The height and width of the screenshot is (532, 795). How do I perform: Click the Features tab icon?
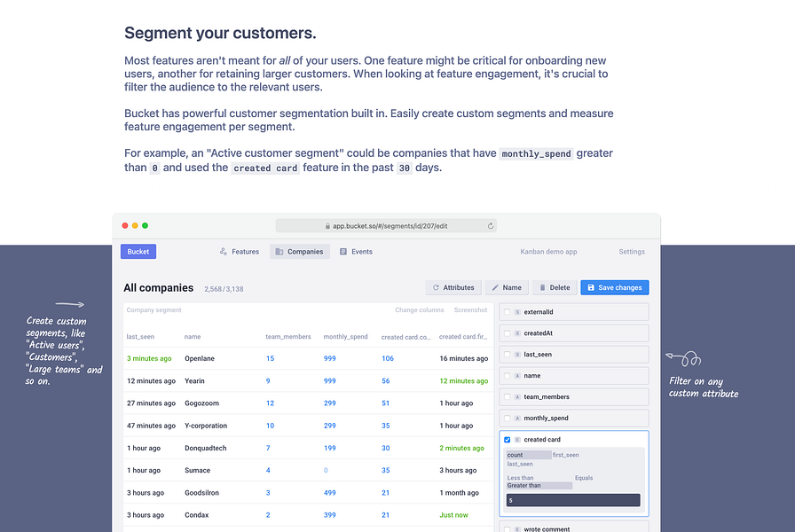click(223, 251)
